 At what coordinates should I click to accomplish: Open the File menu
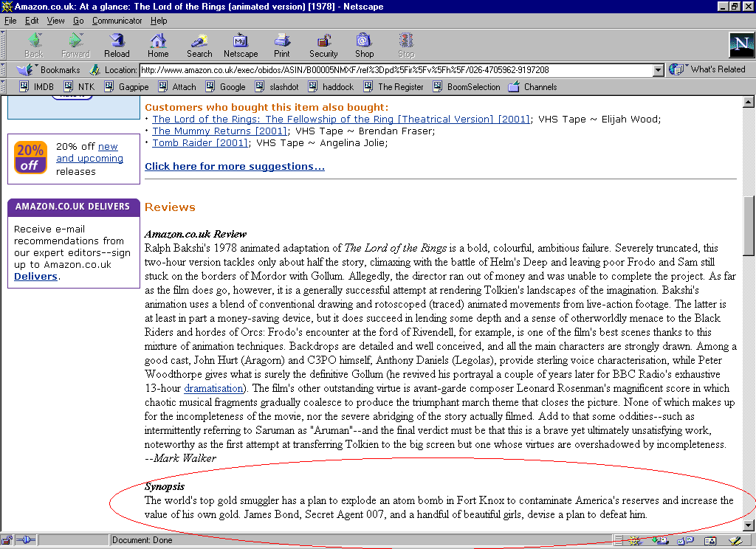10,21
